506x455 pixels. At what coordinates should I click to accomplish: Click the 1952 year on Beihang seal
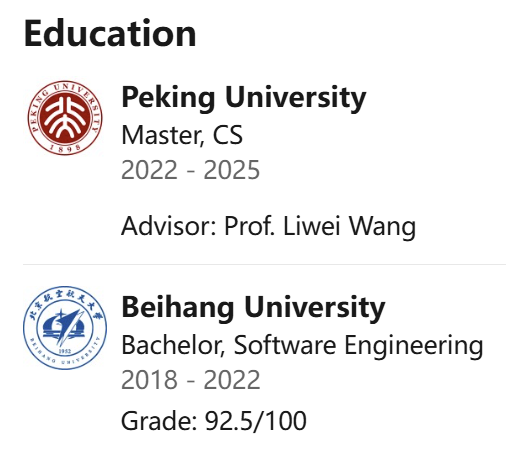[64, 351]
